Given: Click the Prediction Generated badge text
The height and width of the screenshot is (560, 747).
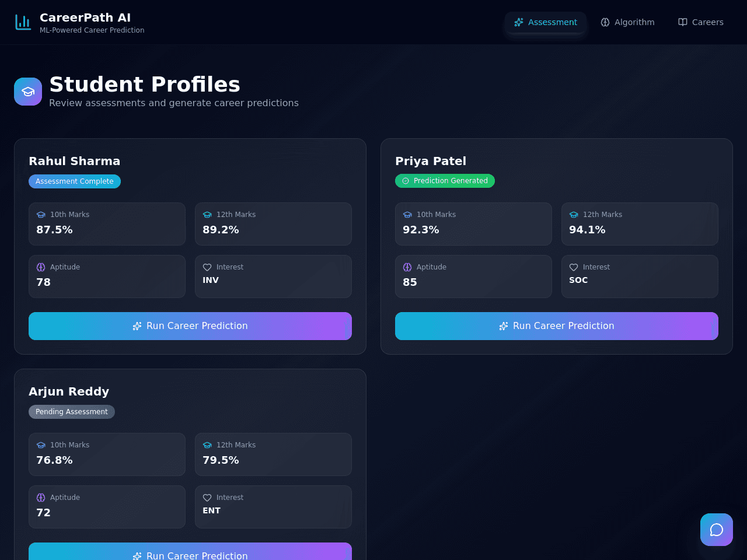Looking at the screenshot, I should tap(451, 181).
